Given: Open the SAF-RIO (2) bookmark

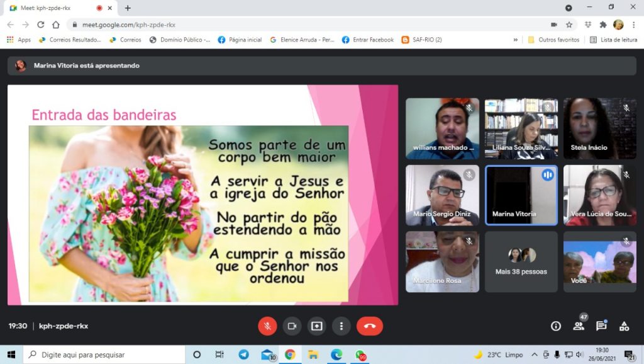Looking at the screenshot, I should [422, 40].
